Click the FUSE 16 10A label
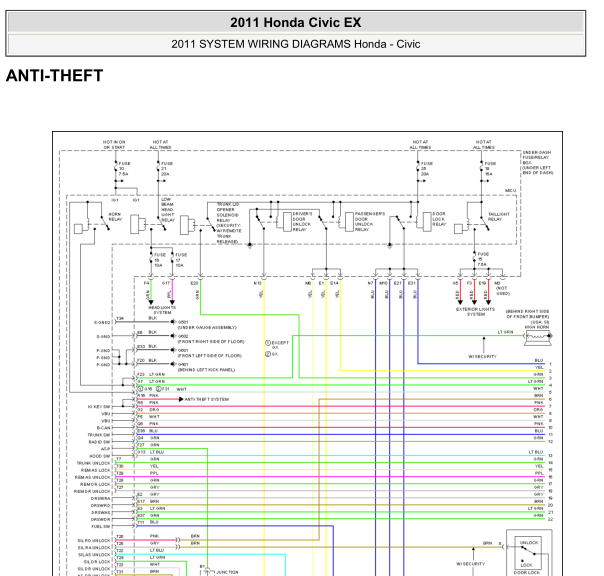 (159, 260)
